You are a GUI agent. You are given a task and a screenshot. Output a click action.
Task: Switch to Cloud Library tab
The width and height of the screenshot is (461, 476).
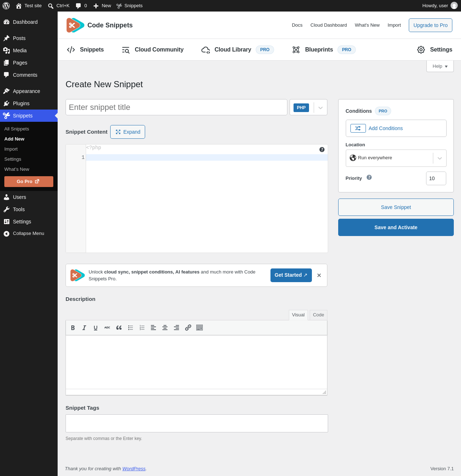(x=238, y=50)
